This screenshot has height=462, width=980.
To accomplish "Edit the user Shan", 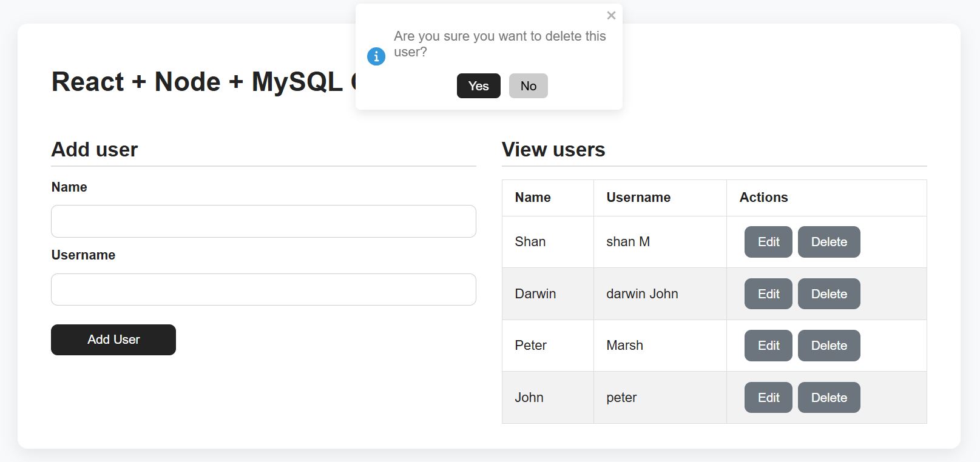I will click(x=768, y=242).
